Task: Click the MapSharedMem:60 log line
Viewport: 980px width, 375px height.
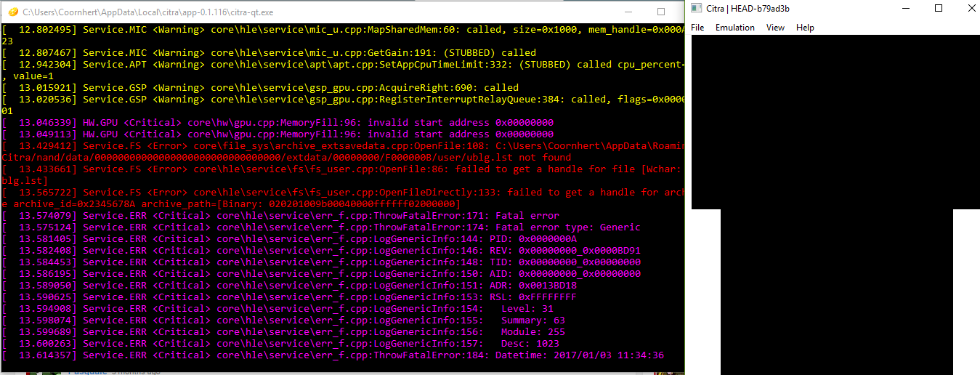Action: (x=343, y=30)
